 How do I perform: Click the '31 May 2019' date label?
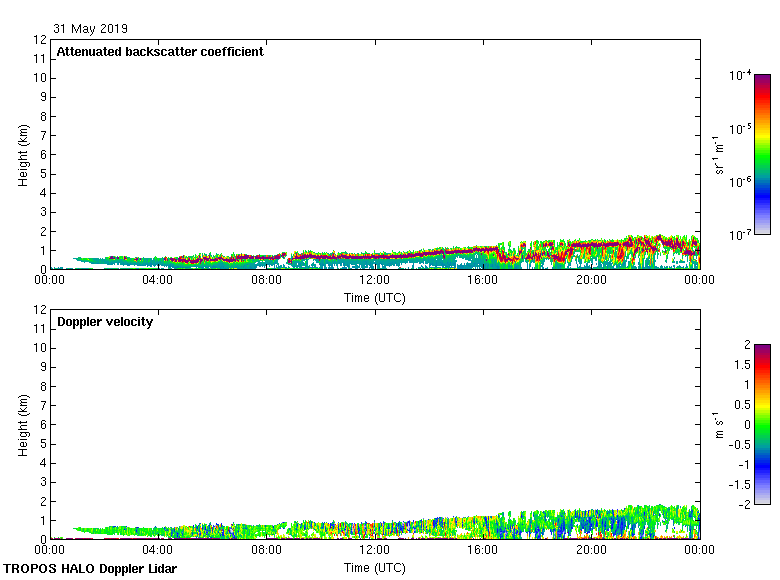tap(91, 29)
